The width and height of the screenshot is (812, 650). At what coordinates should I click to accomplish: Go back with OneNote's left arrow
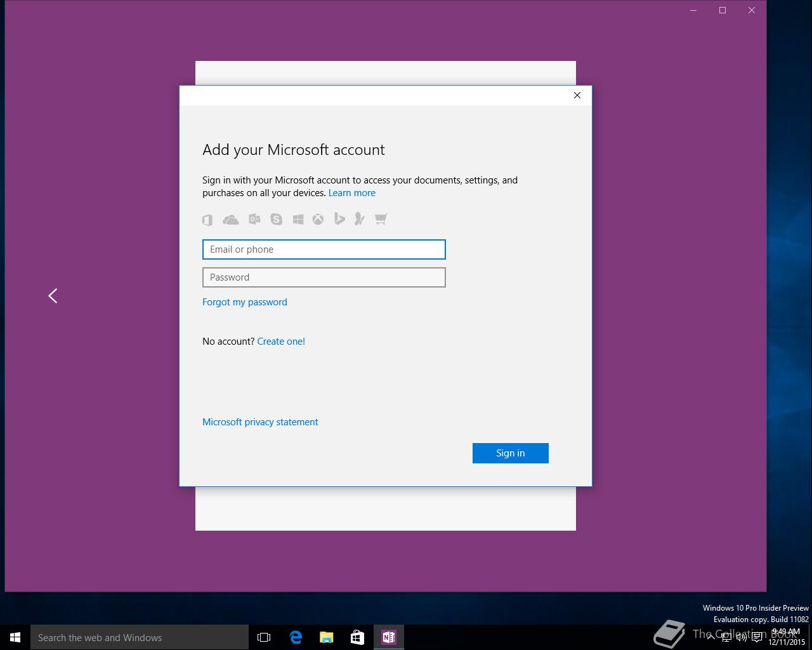coord(53,296)
